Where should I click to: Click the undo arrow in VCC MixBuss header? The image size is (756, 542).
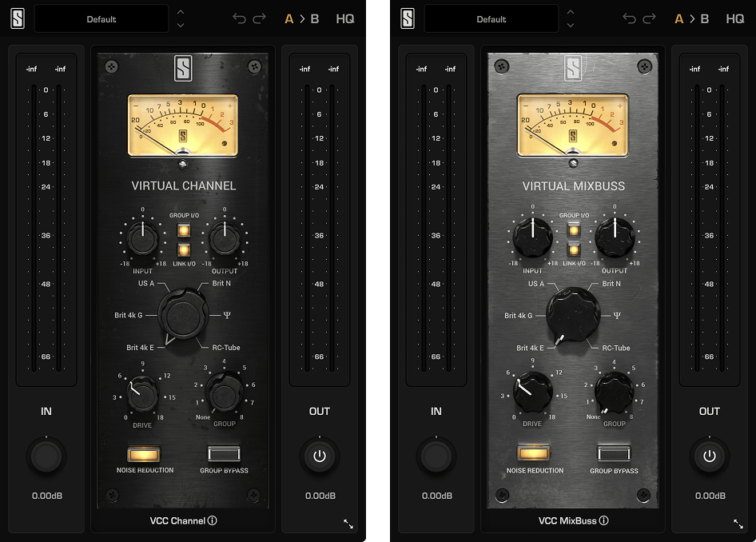point(629,18)
